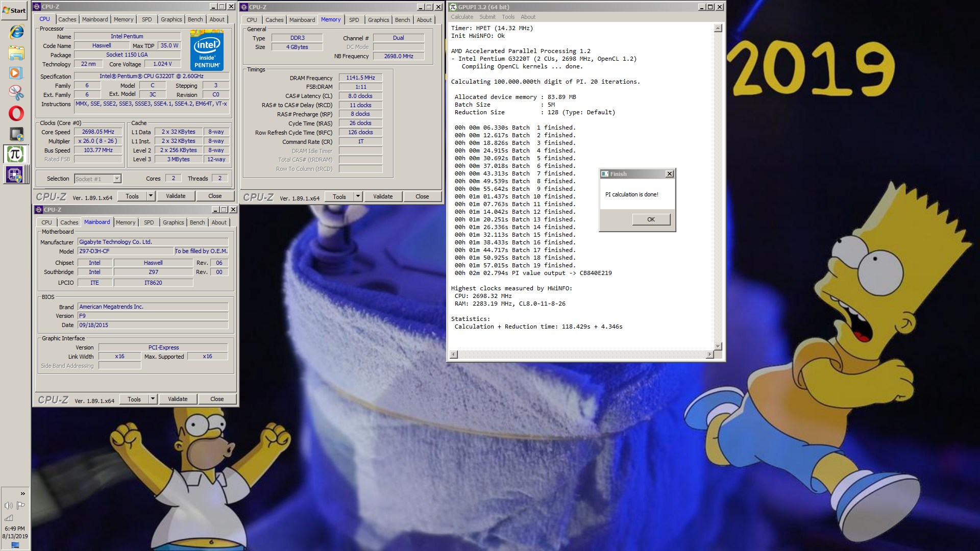The height and width of the screenshot is (551, 980).
Task: Click the Model field Z97-D3H-CF
Action: pyautogui.click(x=126, y=251)
